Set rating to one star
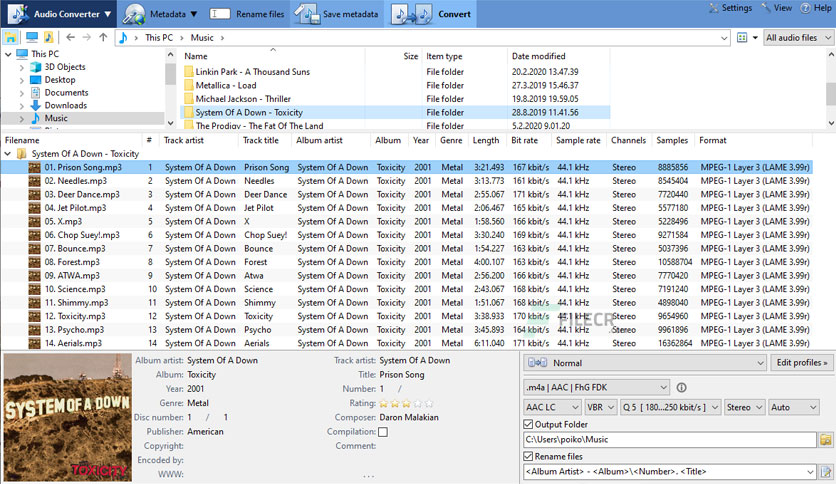 383,404
